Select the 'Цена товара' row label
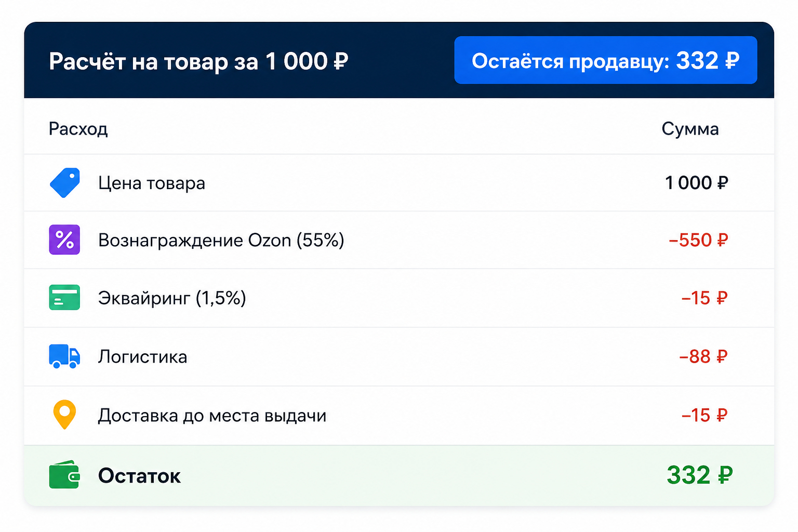Screen dimensions: 798x532 [x=152, y=183]
